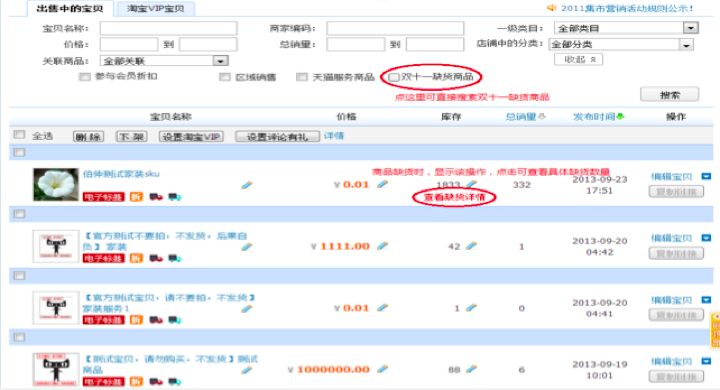Enable 双十一缺货商品 checkbox
720x390 pixels.
(394, 77)
